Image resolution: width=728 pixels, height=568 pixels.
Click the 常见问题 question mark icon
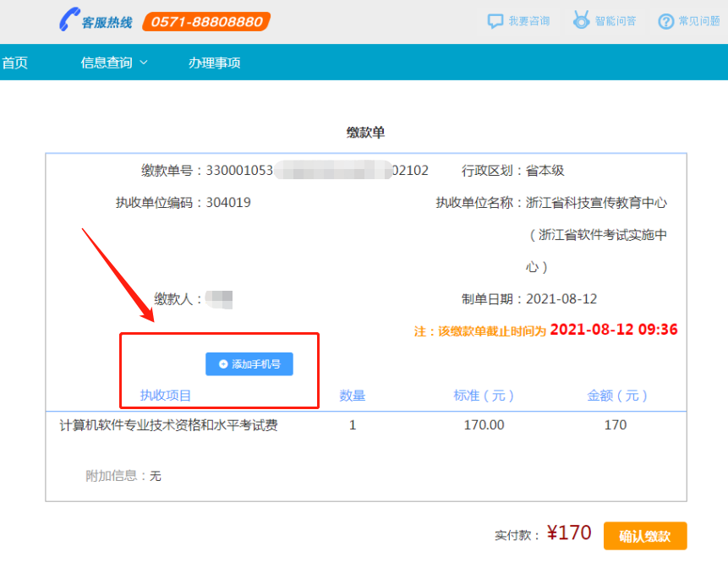(666, 21)
